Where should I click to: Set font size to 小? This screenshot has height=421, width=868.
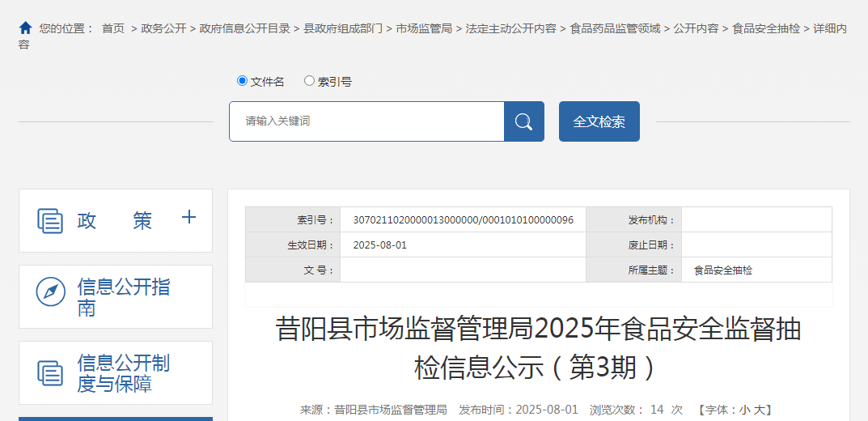(744, 410)
